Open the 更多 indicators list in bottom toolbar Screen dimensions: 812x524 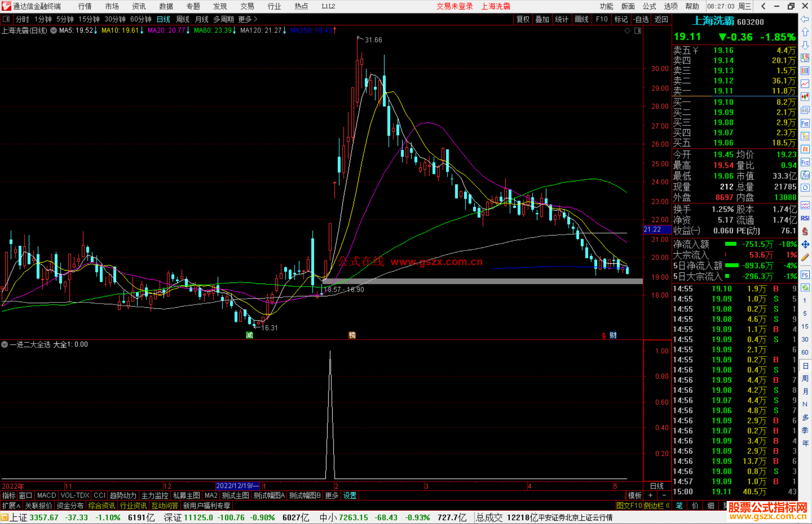click(x=332, y=495)
